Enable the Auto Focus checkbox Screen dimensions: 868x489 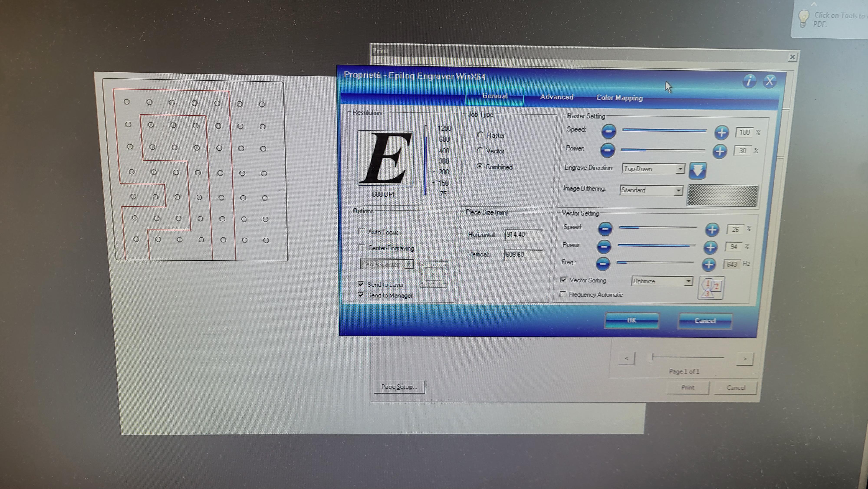click(362, 231)
